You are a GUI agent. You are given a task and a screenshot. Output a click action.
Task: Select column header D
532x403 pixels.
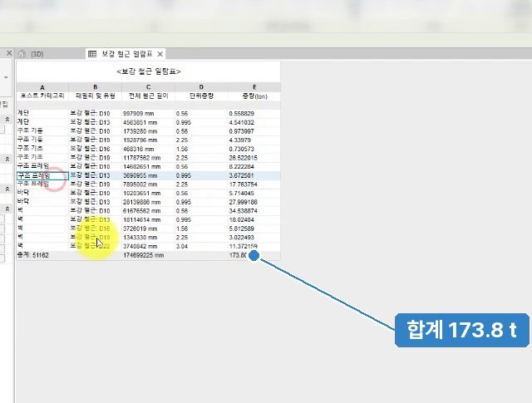pyautogui.click(x=201, y=87)
